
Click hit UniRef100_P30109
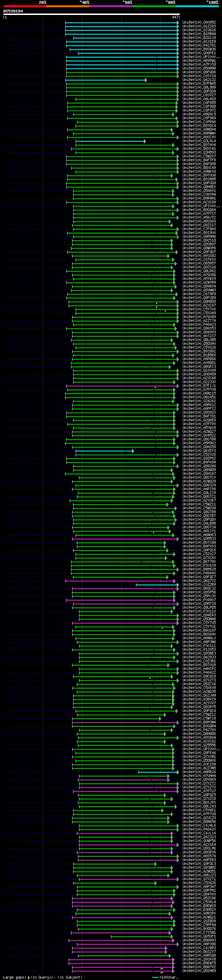click(x=199, y=566)
